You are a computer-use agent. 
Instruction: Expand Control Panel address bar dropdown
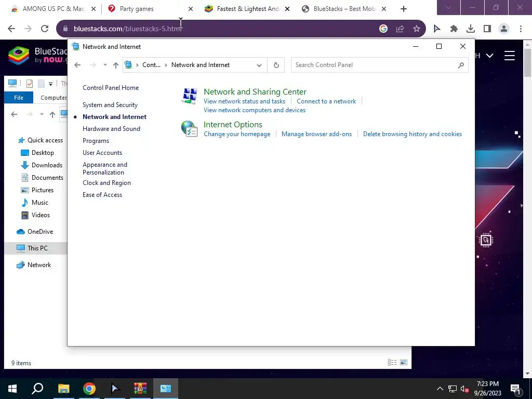click(x=259, y=65)
